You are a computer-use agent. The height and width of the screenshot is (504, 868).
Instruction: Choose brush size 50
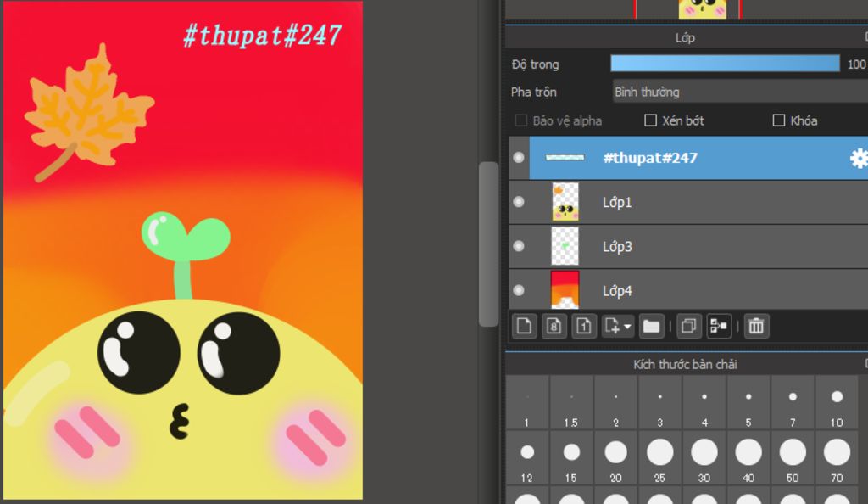[793, 458]
